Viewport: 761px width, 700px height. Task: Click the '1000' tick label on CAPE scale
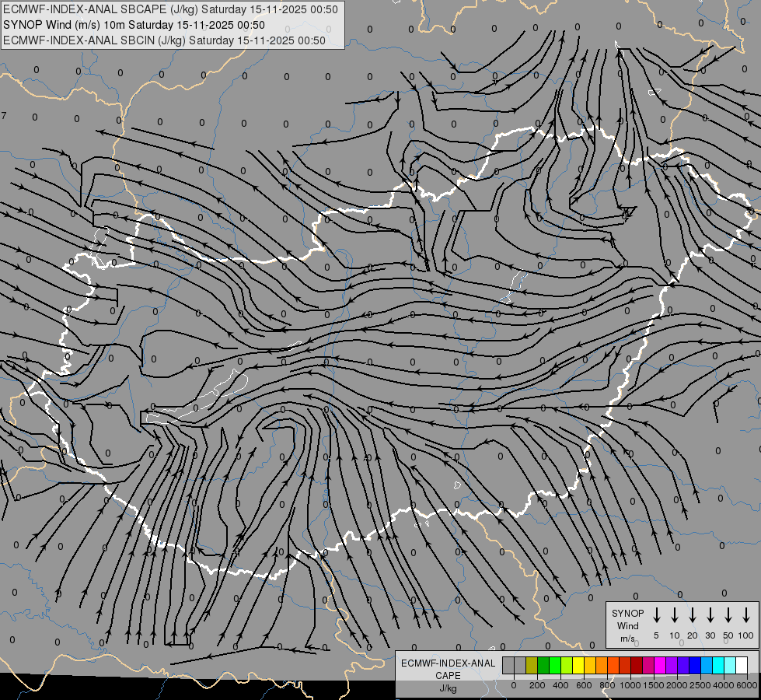[x=630, y=685]
